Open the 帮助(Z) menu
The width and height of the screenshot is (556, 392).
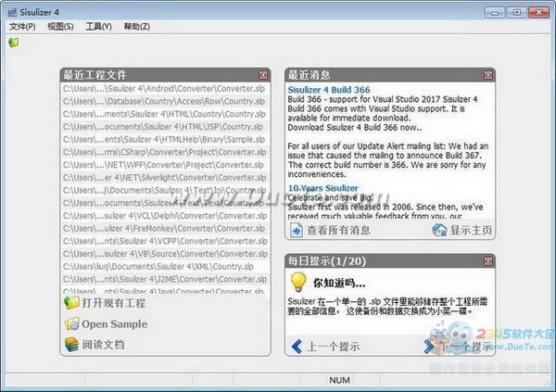click(136, 27)
